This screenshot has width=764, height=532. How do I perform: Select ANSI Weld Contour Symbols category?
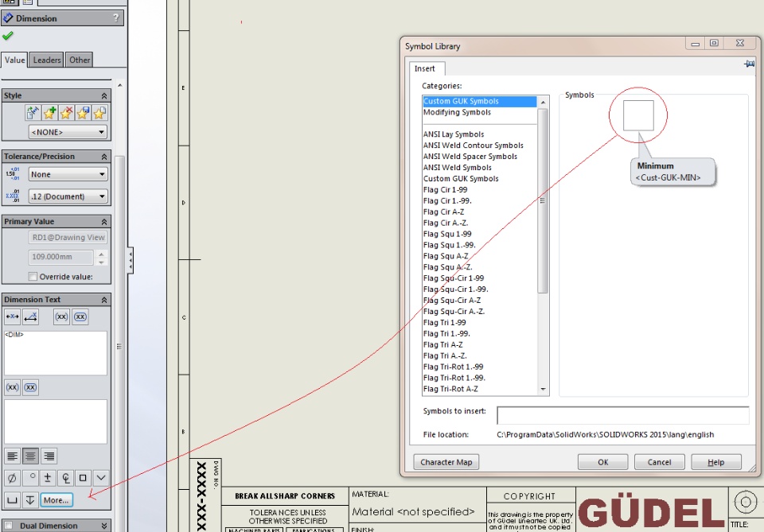point(473,146)
